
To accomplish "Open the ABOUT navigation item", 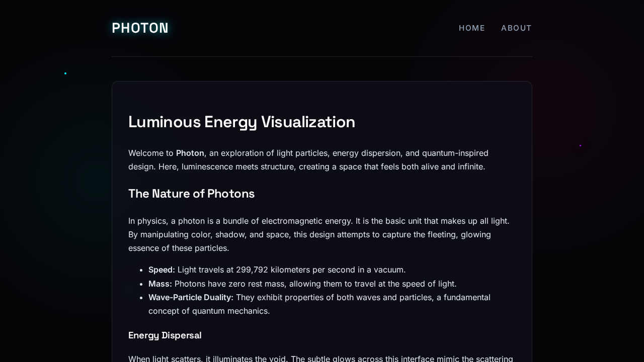I will click(516, 28).
